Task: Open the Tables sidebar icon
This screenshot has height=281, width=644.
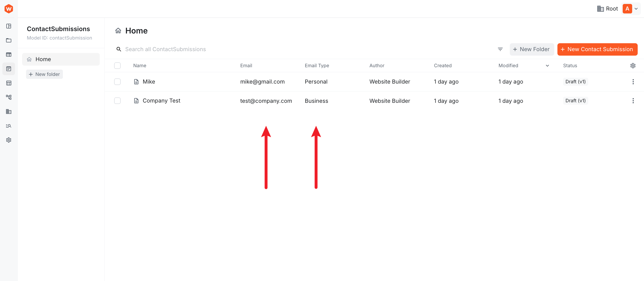Action: pos(9,83)
